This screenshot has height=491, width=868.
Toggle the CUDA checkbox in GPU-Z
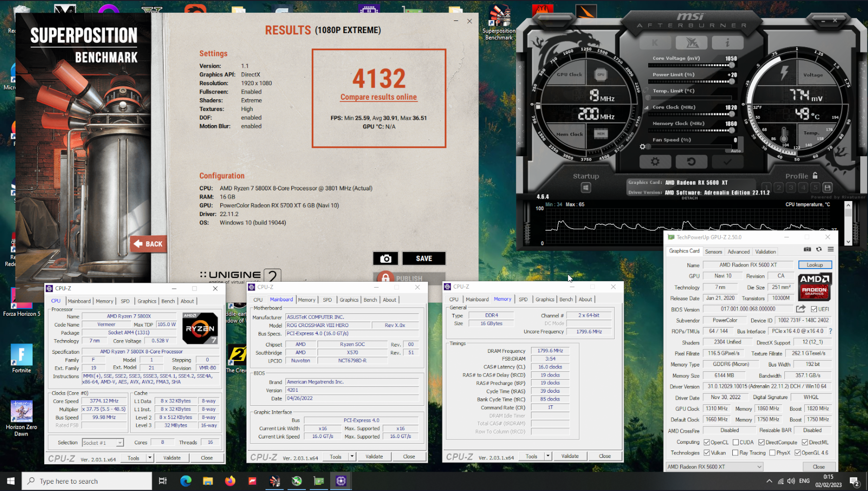tap(736, 442)
